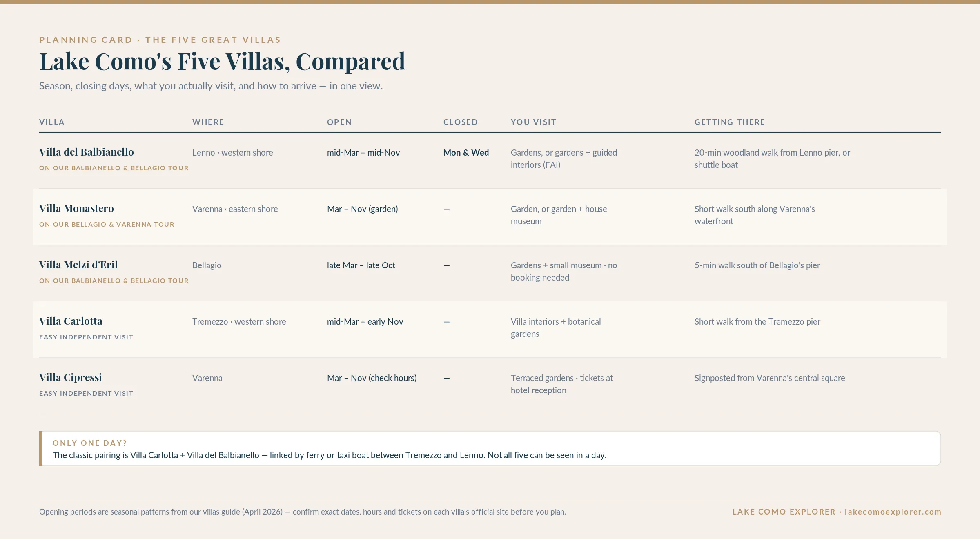Viewport: 980px width, 539px height.
Task: Click Balbianello & Bellagio tour under Melzi
Action: tap(114, 281)
